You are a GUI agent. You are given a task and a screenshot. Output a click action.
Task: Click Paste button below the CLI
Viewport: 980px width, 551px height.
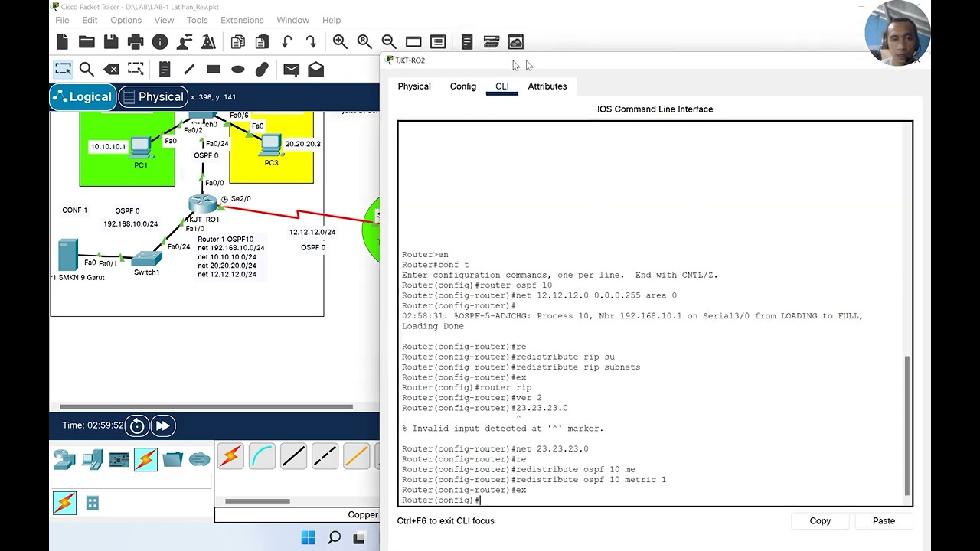[884, 520]
